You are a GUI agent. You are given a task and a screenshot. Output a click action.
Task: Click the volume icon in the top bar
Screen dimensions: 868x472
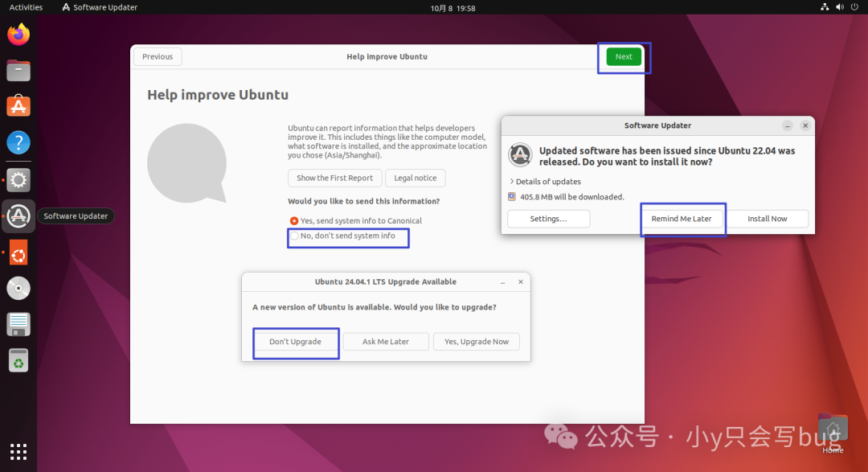tap(840, 6)
